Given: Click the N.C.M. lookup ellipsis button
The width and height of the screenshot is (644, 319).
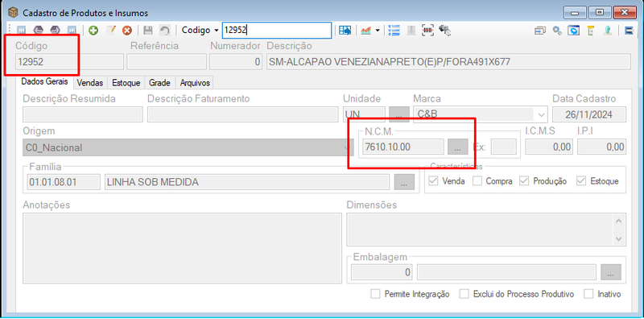Looking at the screenshot, I should coord(457,147).
